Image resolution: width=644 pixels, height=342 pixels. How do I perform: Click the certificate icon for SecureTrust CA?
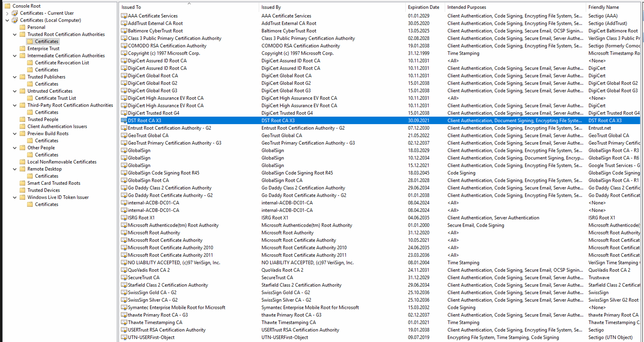point(124,277)
